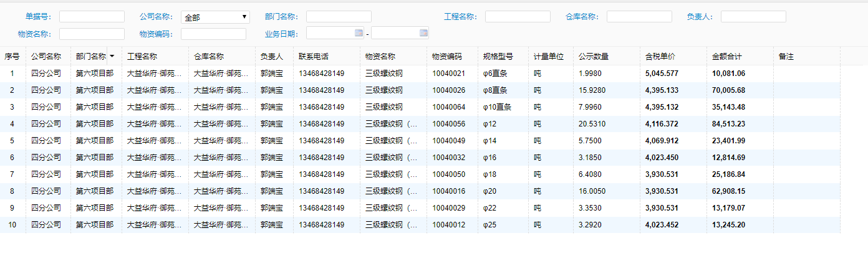This screenshot has height=271, width=868.
Task: Focus the 物资名称 filter input field
Action: point(92,34)
